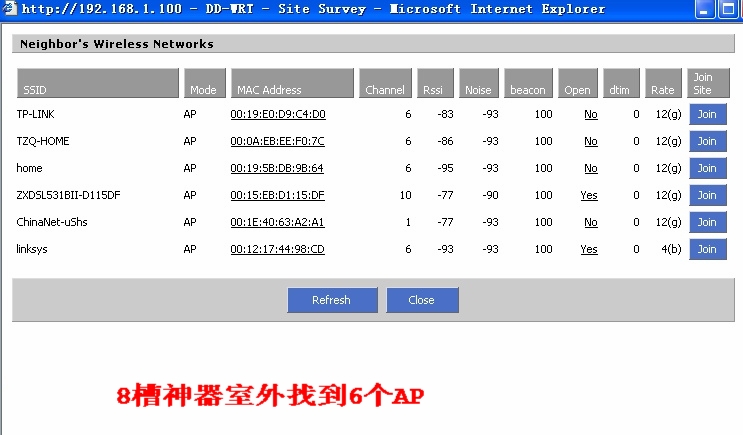Click the Open value 'No' for TP-LINK
The height and width of the screenshot is (435, 743).
click(590, 114)
